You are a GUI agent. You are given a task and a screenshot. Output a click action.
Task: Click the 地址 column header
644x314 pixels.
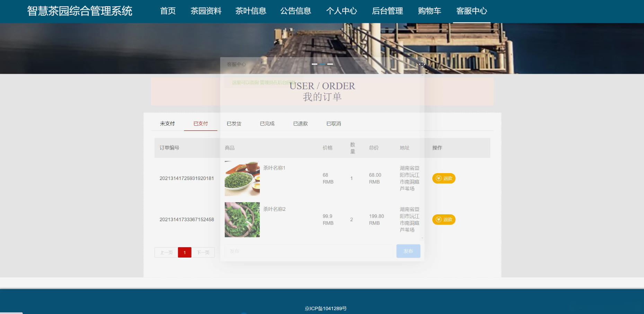click(405, 148)
